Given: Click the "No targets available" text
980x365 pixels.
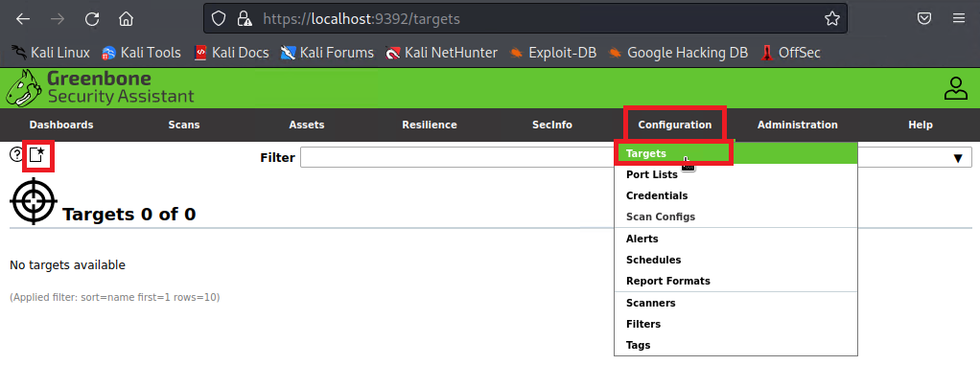Looking at the screenshot, I should tap(67, 265).
